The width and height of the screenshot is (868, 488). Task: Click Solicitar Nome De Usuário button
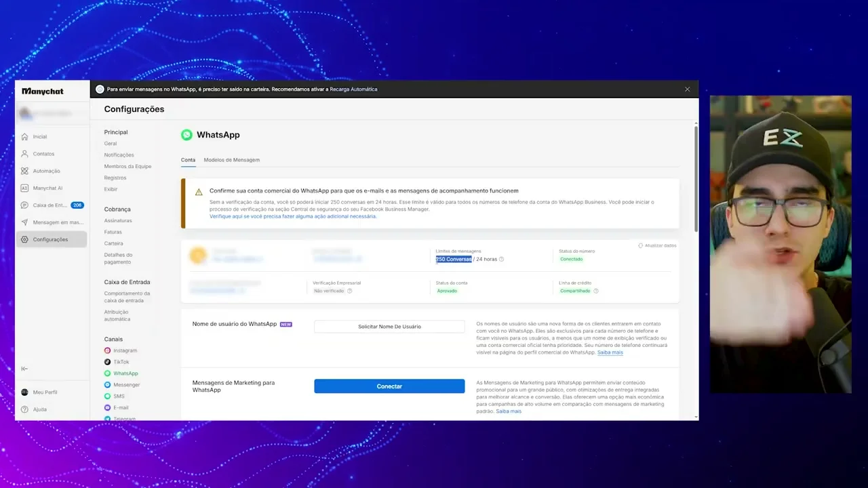(389, 327)
